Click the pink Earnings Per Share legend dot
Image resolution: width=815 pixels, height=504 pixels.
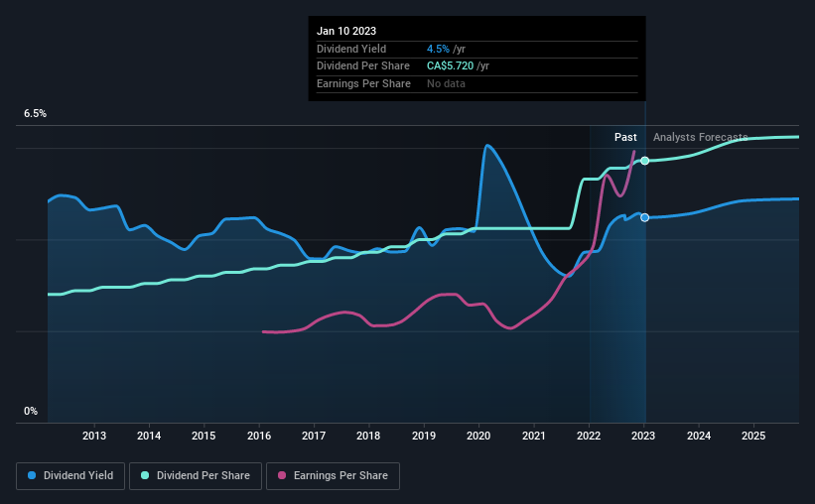coord(282,475)
